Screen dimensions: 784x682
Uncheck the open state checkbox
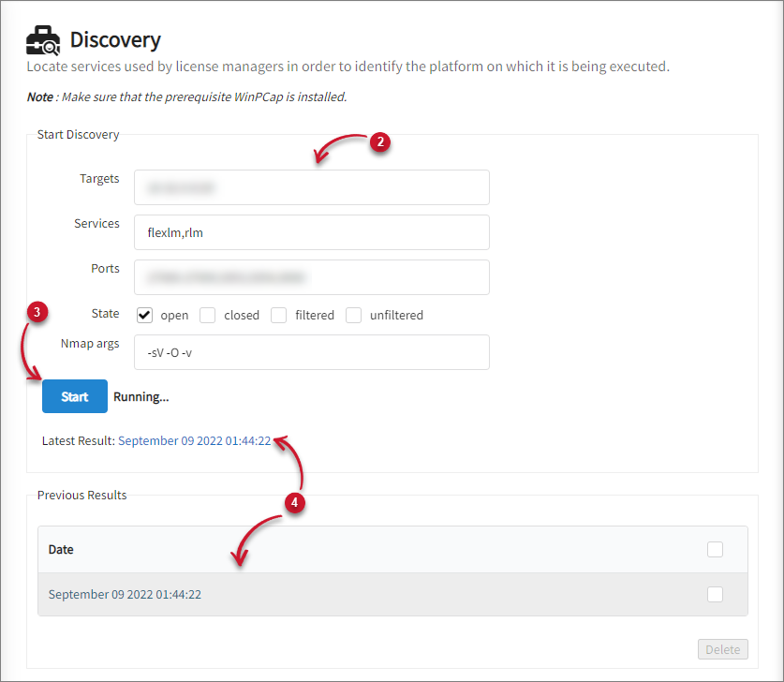coord(144,315)
